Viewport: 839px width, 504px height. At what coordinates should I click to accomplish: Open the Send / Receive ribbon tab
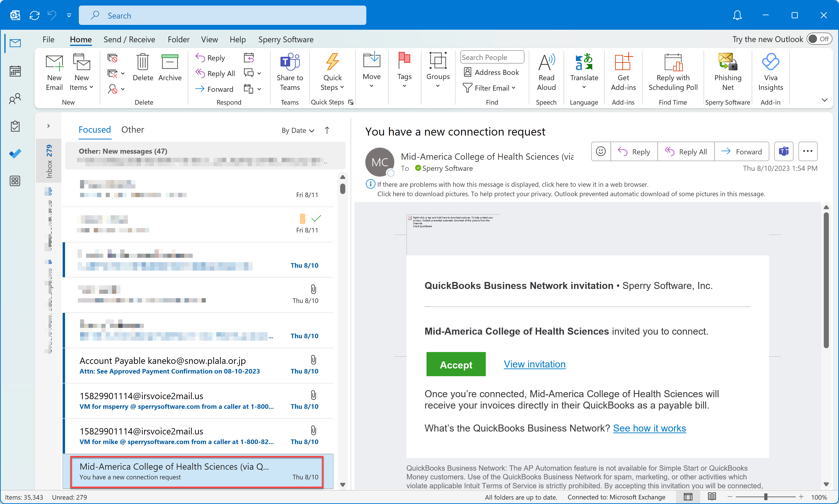click(129, 40)
